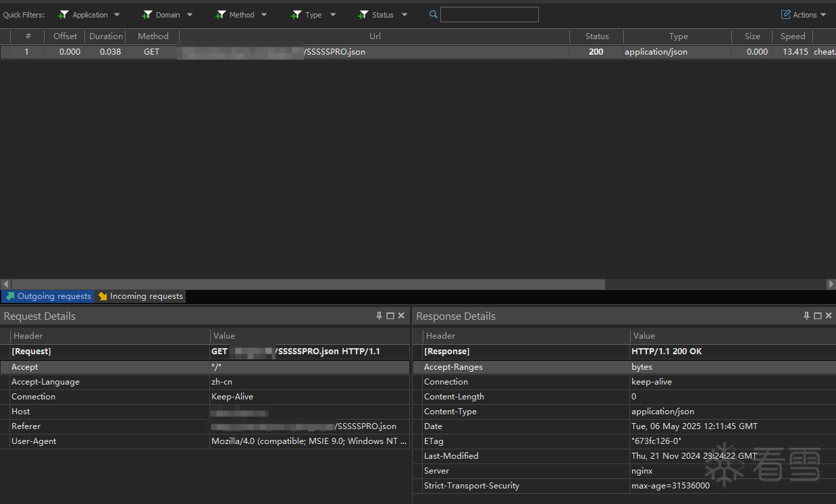Click left arrow of horizontal scrollbar
This screenshot has width=836, height=504.
[x=6, y=284]
